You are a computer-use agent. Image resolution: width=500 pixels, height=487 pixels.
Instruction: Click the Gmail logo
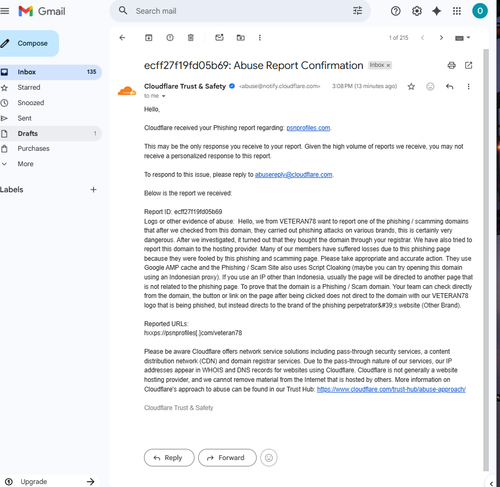42,11
